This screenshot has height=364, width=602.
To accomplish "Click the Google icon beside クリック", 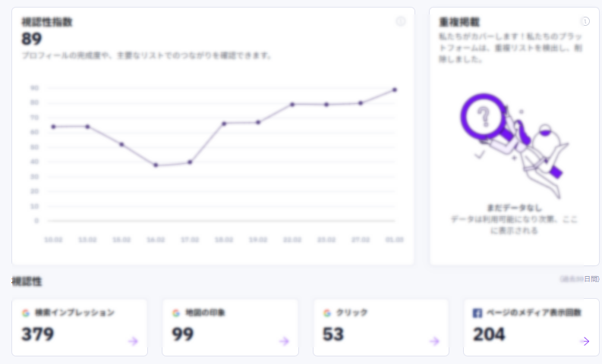I will [327, 312].
